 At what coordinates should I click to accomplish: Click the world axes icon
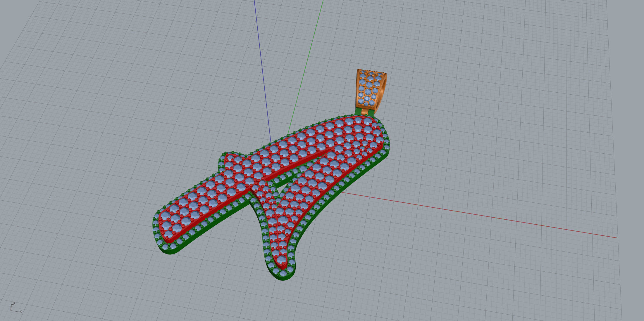coord(16,307)
